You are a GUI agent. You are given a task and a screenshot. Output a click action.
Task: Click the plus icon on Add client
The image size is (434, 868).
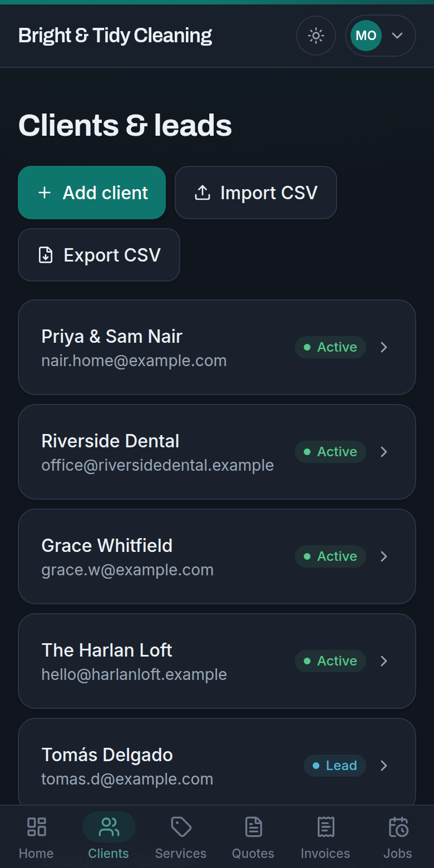(x=45, y=193)
